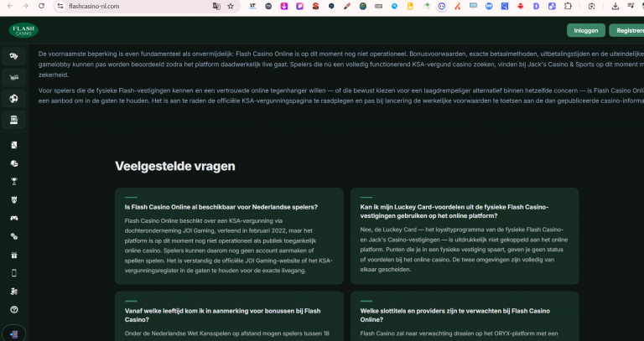The image size is (644, 341).
Task: Click the red S extension icon
Action: (315, 6)
